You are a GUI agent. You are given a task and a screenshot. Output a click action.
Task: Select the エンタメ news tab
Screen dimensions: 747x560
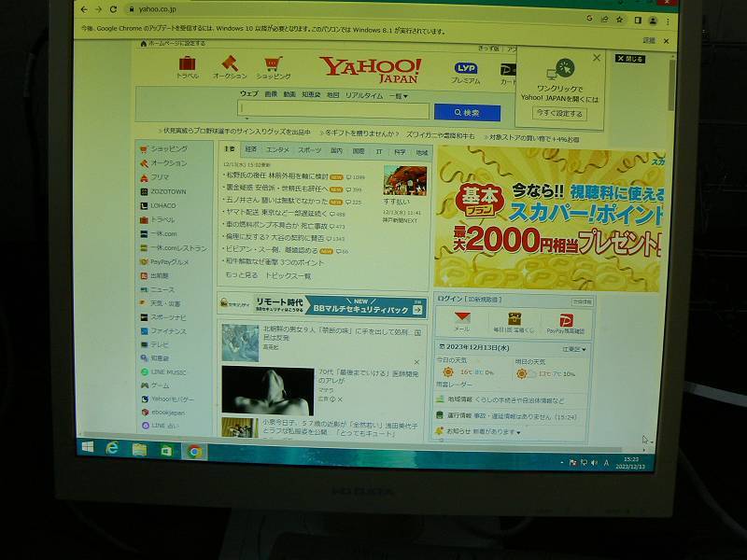[277, 150]
